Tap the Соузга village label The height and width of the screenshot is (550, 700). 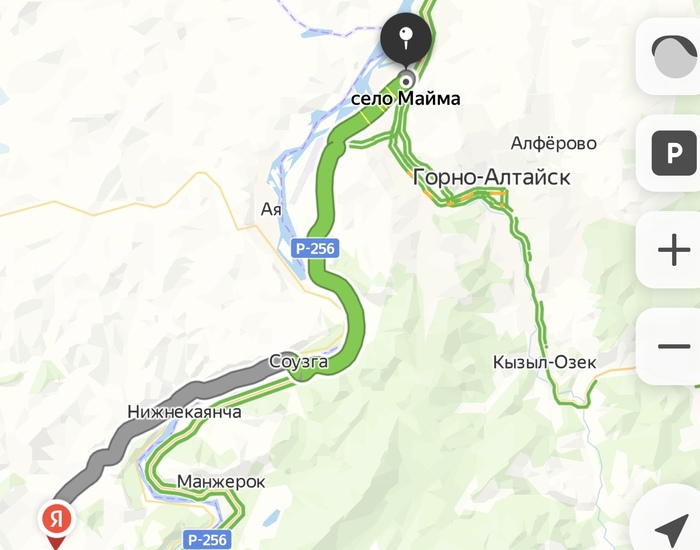pyautogui.click(x=299, y=361)
